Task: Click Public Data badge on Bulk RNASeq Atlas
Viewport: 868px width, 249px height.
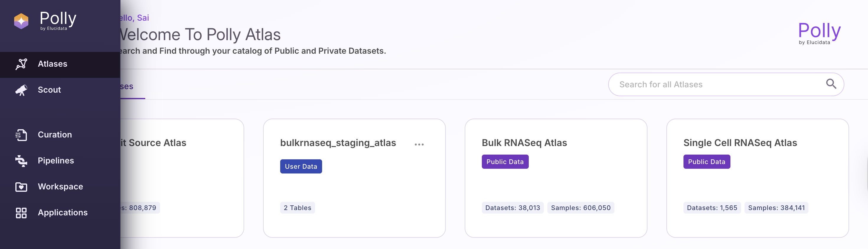Action: pyautogui.click(x=505, y=162)
